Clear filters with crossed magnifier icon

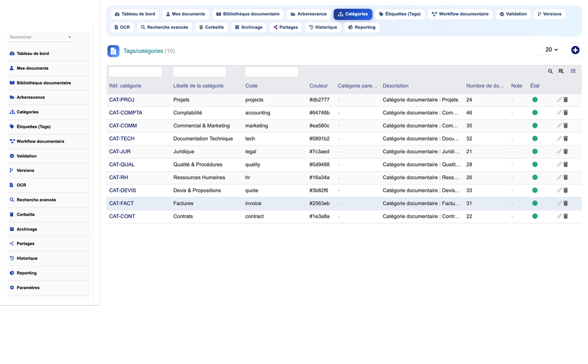tap(561, 72)
